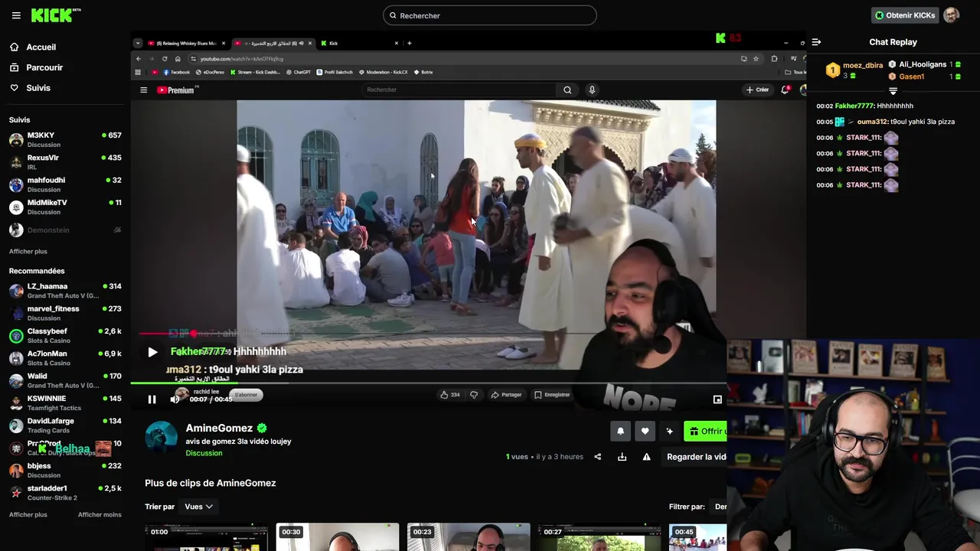Switch to Relaxing Whiskey Blues tab in video
Screen dimensions: 980x551
[186, 44]
